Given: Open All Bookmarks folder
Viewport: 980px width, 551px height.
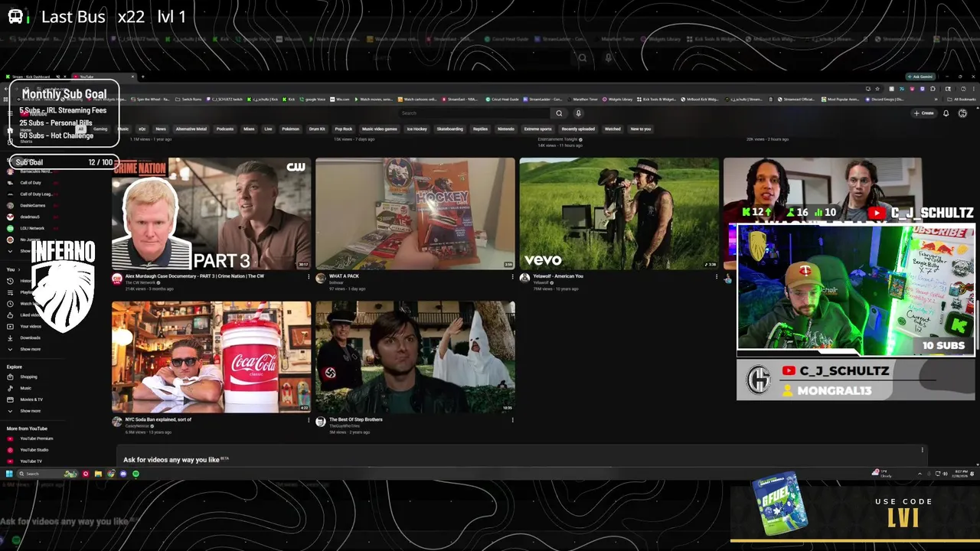Looking at the screenshot, I should pos(962,99).
